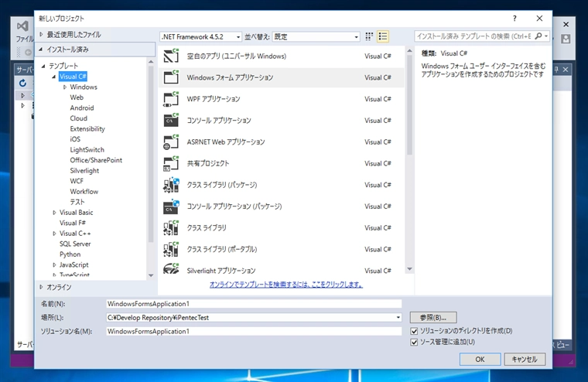Collapse the templates tree node

pyautogui.click(x=43, y=66)
